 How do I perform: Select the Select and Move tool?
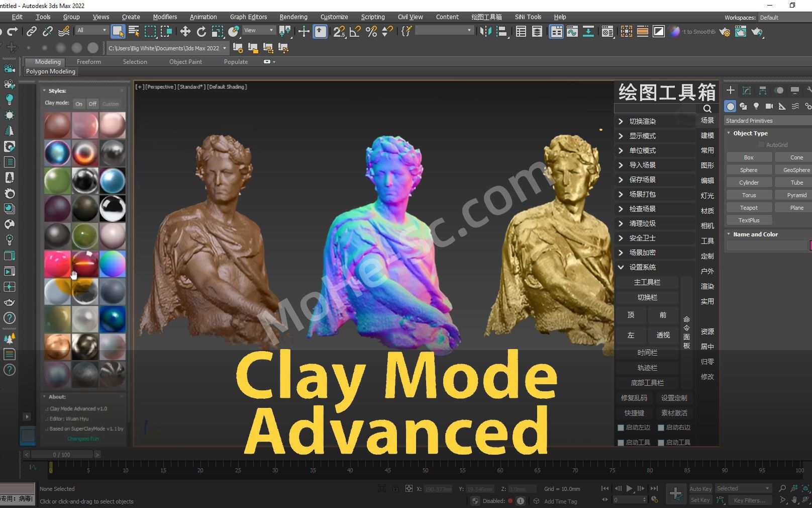[x=185, y=32]
